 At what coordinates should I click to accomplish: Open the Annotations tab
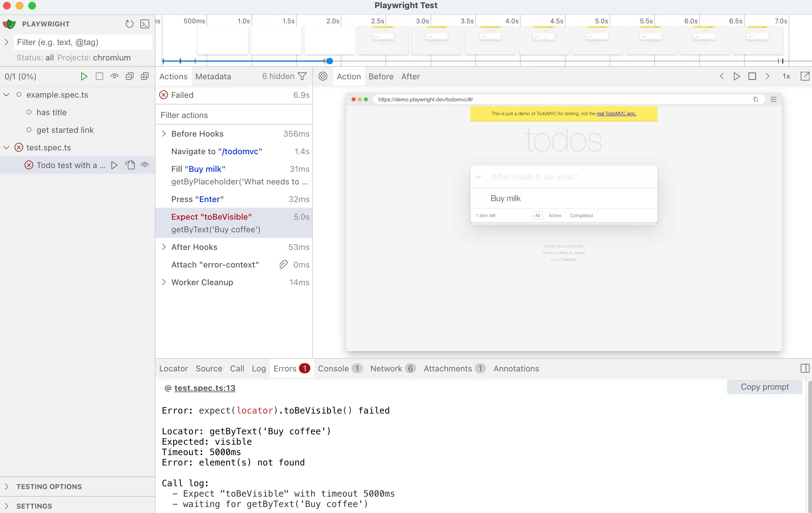pos(516,368)
